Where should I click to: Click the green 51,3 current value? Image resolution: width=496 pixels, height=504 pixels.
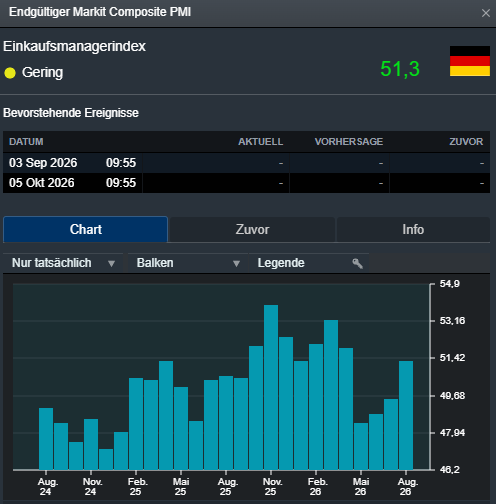click(400, 69)
